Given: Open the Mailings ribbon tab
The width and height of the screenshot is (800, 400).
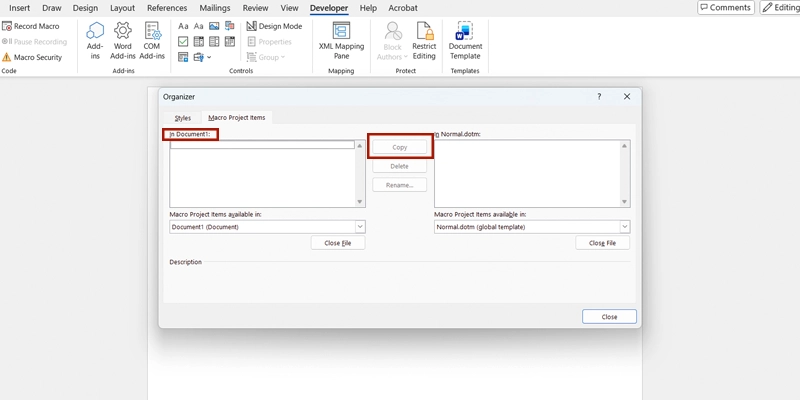Looking at the screenshot, I should [214, 8].
